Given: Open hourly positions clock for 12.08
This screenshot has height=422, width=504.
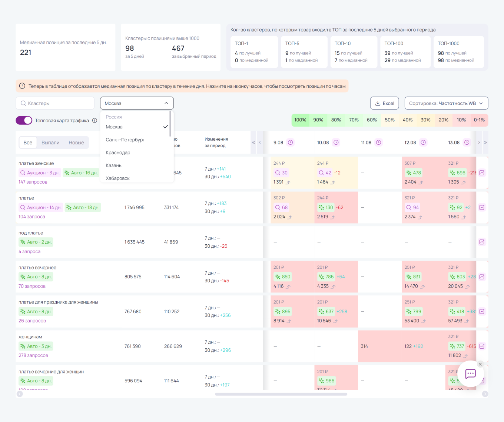Looking at the screenshot, I should click(x=423, y=143).
